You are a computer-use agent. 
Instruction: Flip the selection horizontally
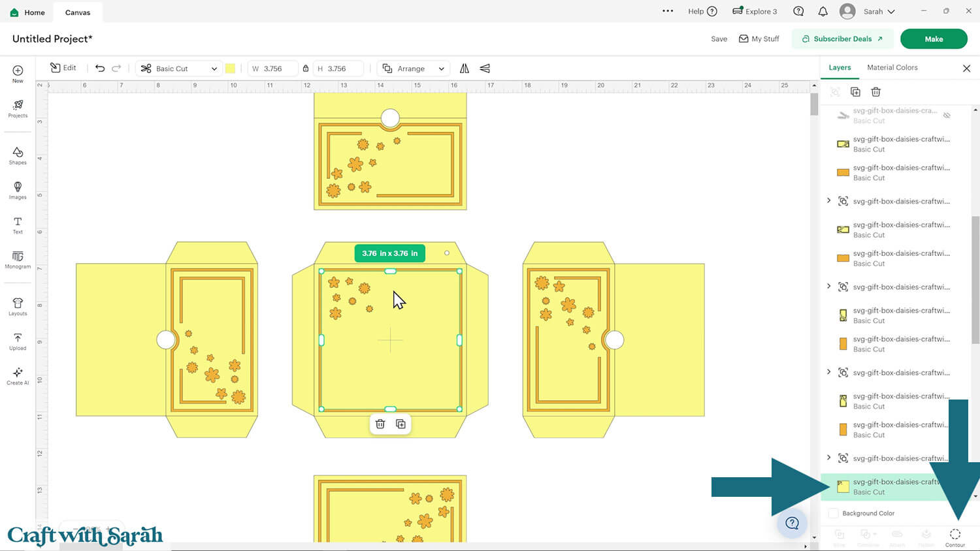465,69
